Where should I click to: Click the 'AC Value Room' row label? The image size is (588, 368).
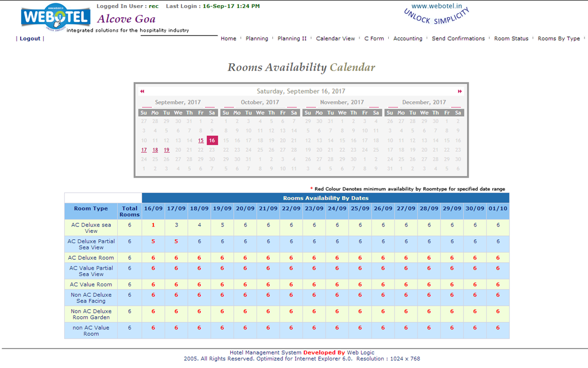pos(91,285)
